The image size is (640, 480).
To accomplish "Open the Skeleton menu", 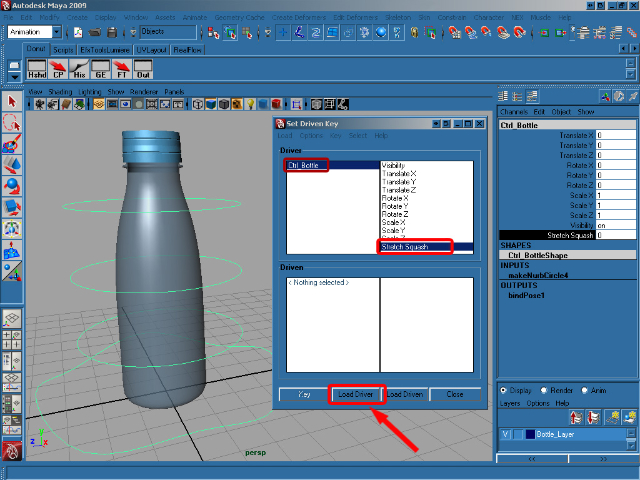I will pos(398,18).
